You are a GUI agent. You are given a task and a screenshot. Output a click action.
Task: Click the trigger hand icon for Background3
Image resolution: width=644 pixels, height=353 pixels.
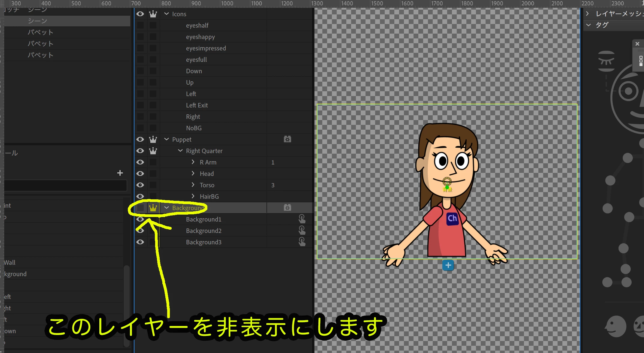click(302, 242)
